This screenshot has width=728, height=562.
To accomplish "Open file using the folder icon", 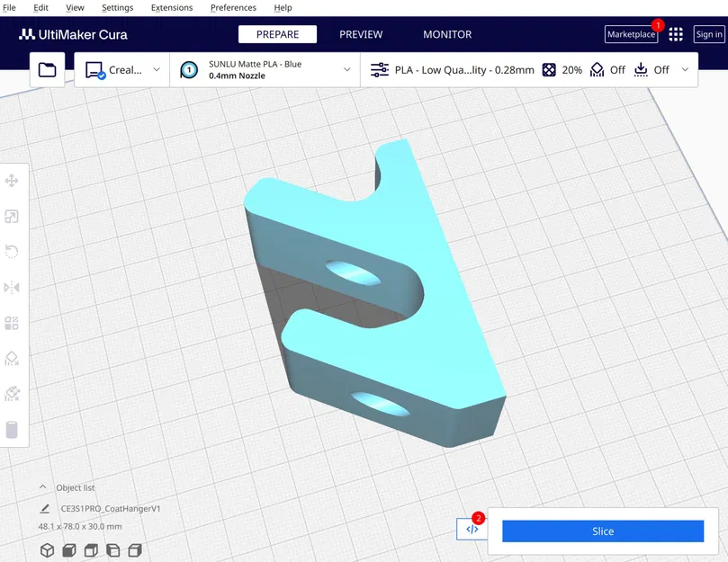I will pyautogui.click(x=47, y=70).
